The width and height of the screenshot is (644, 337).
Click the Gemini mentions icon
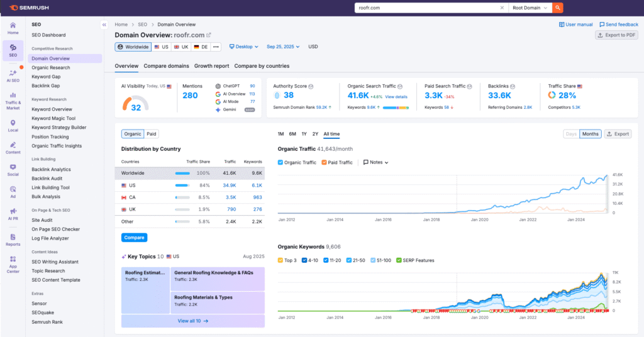click(x=218, y=109)
